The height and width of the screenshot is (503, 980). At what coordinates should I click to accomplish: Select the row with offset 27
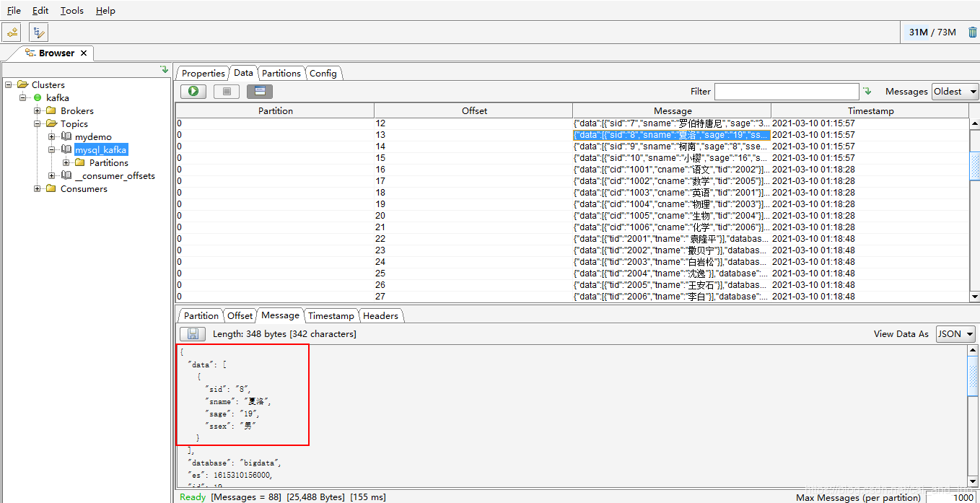click(572, 297)
